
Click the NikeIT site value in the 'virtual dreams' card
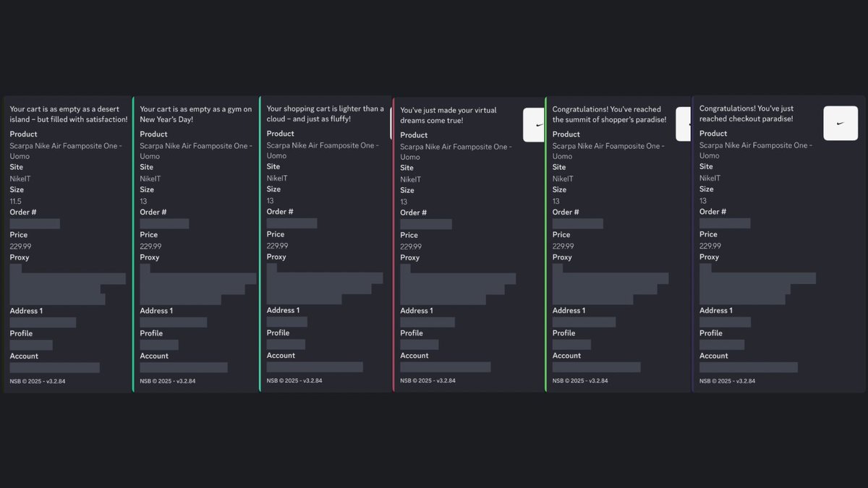pos(411,179)
